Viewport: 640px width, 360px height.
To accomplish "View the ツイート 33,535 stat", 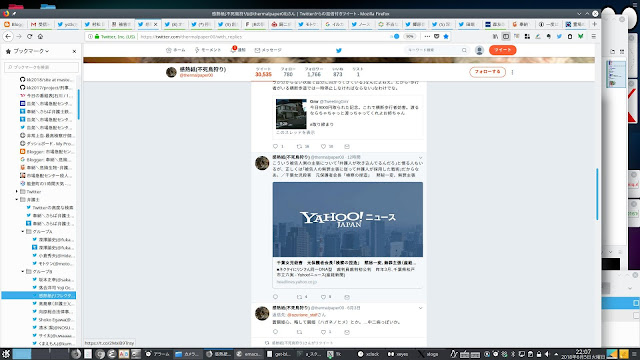I will (263, 72).
